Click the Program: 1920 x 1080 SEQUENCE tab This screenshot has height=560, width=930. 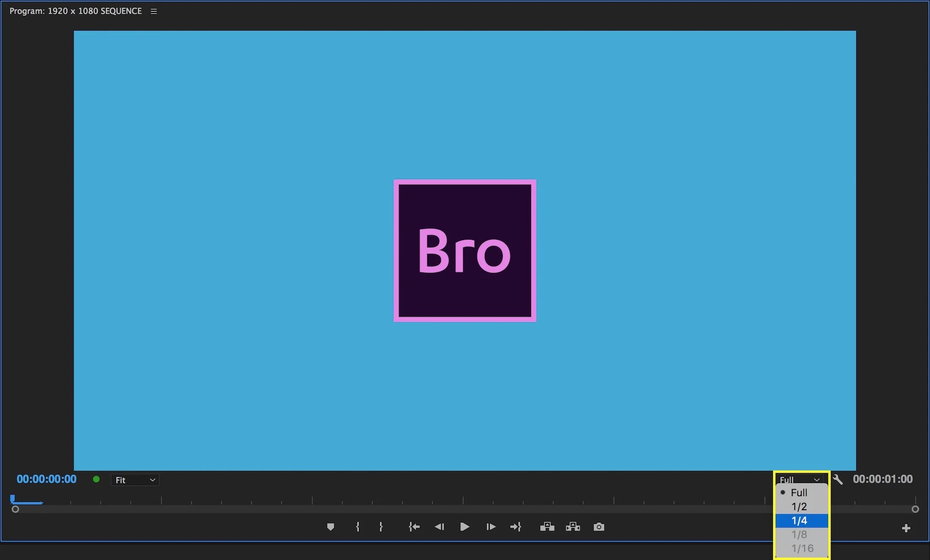tap(75, 11)
